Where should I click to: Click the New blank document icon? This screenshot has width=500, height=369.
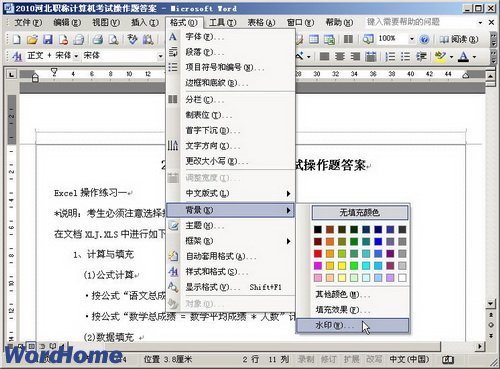[x=16, y=40]
